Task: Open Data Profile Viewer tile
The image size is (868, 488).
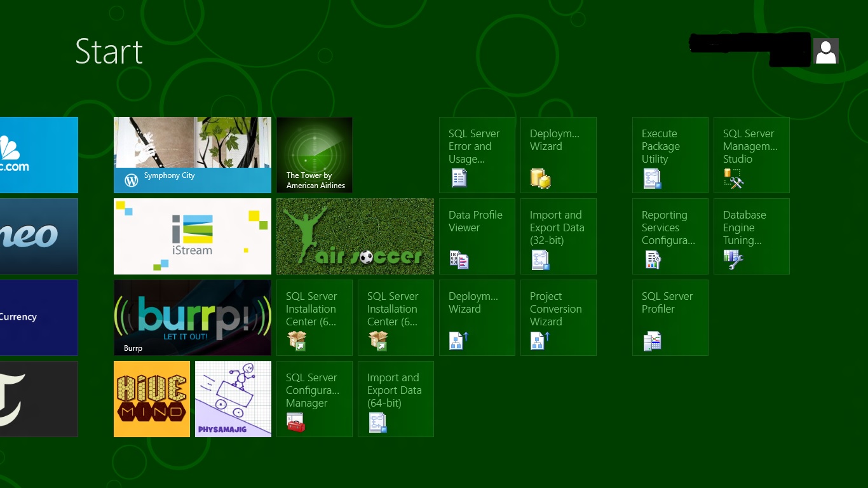Action: click(x=477, y=236)
